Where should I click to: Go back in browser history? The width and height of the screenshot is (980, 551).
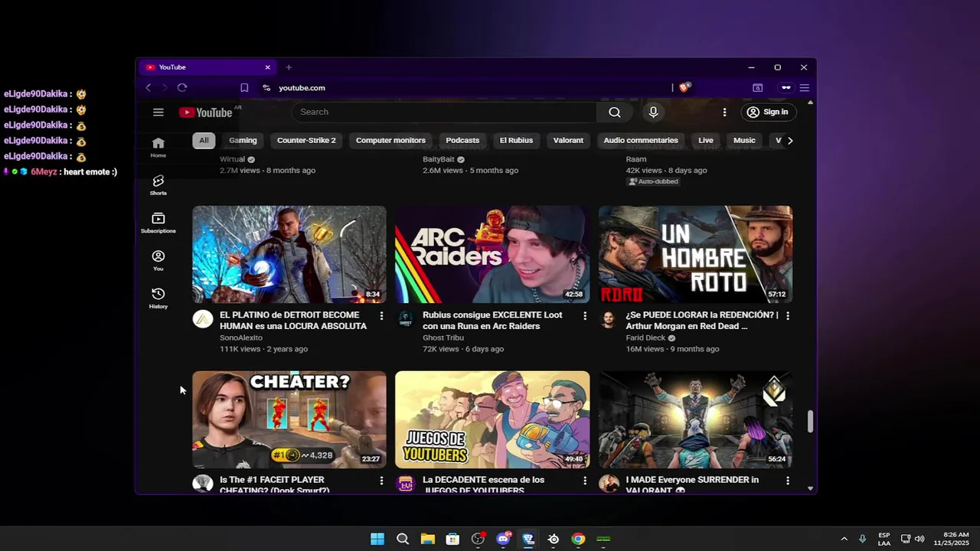149,88
